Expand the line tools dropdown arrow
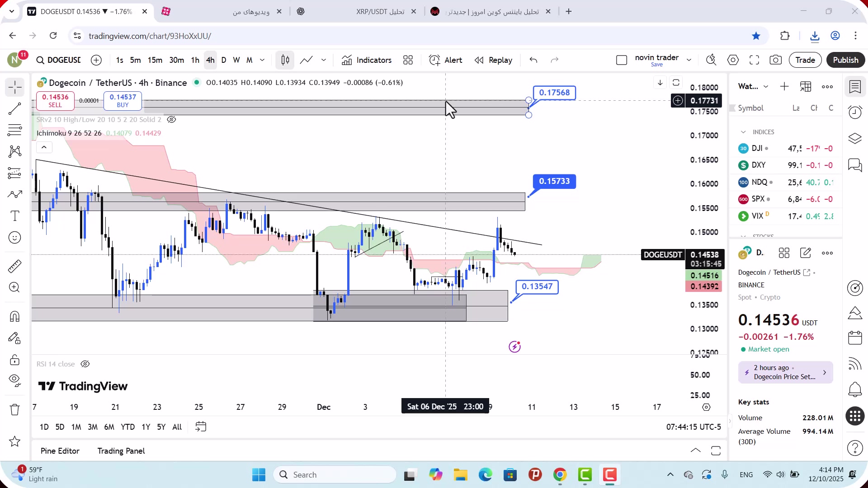Image resolution: width=868 pixels, height=488 pixels. pyautogui.click(x=324, y=60)
